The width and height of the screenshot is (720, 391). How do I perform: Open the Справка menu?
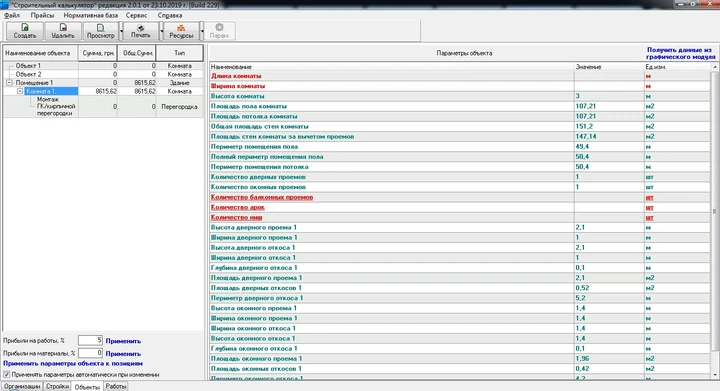click(x=170, y=15)
